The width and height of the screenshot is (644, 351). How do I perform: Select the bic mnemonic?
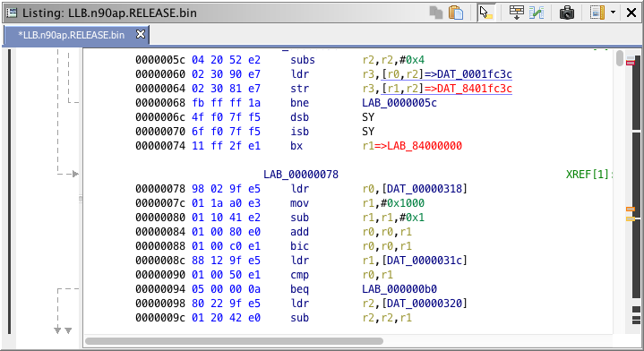300,246
